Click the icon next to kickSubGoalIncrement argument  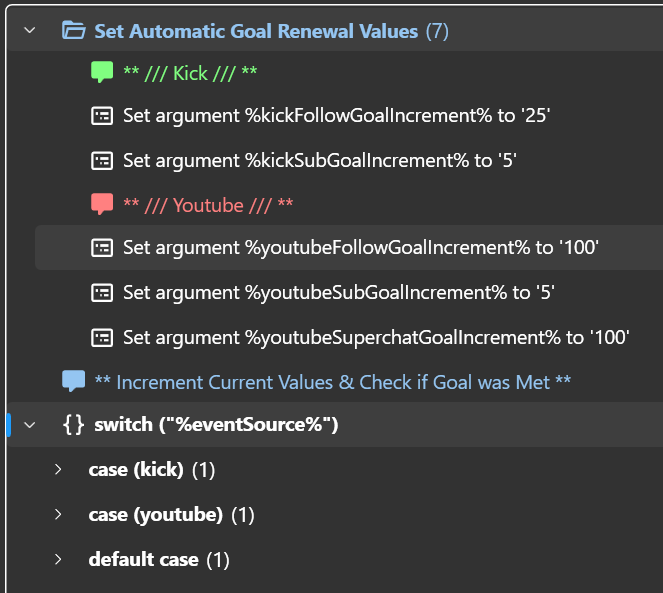click(102, 160)
